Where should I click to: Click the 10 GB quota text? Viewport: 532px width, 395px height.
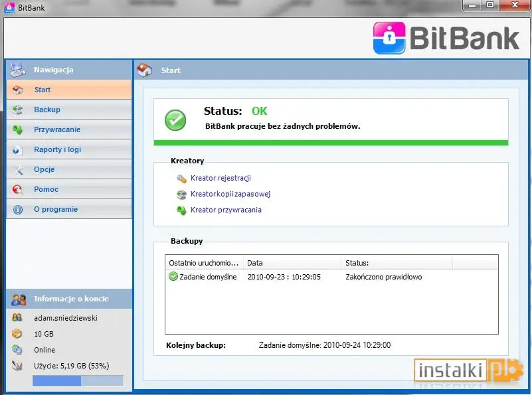44,334
